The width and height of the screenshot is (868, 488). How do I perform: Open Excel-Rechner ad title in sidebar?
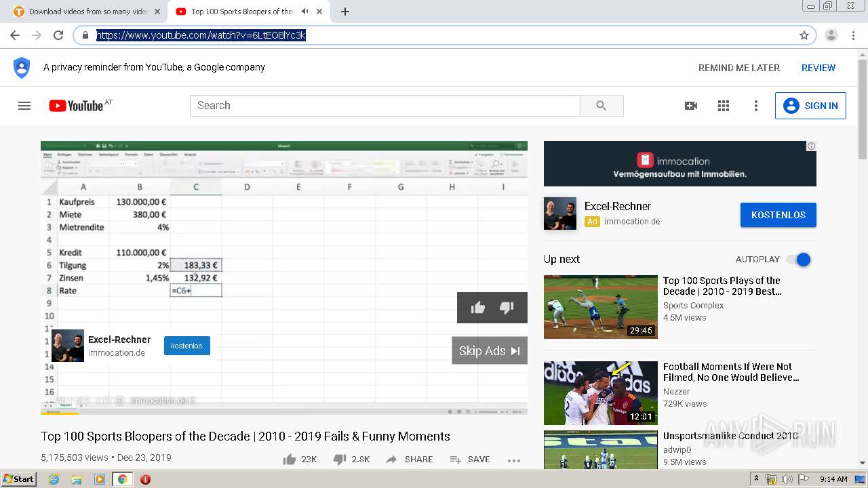[x=618, y=206]
